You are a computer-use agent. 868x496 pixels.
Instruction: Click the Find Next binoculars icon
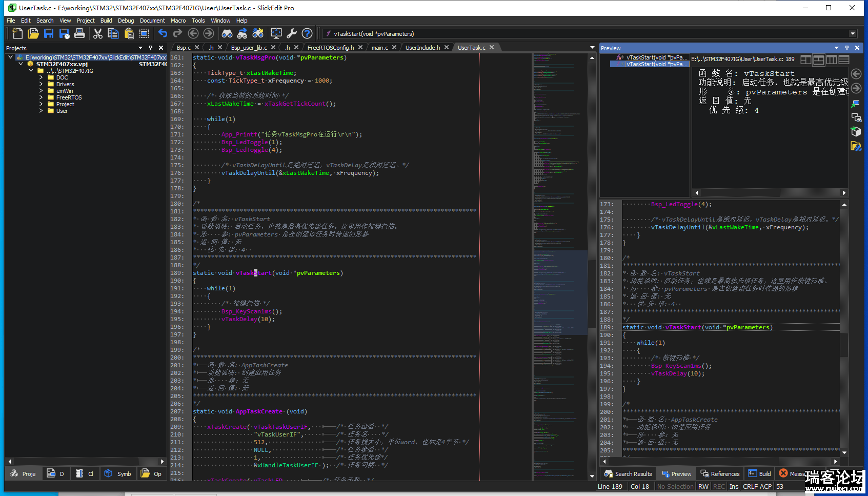coord(243,33)
